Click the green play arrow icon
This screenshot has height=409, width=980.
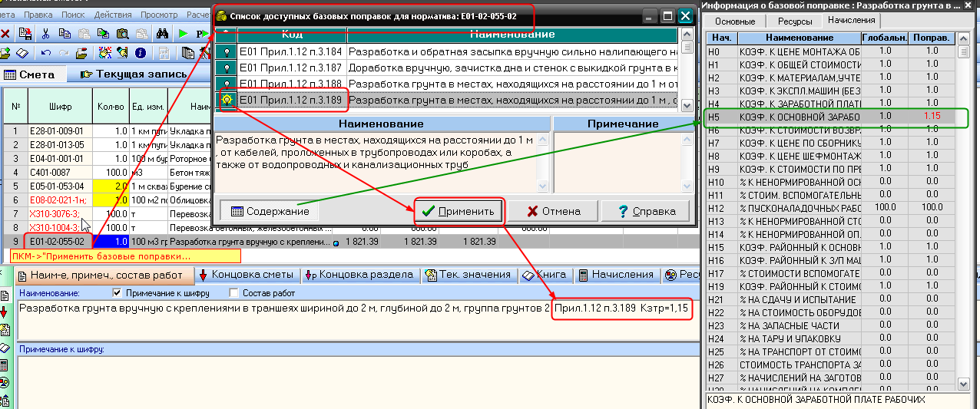182,34
